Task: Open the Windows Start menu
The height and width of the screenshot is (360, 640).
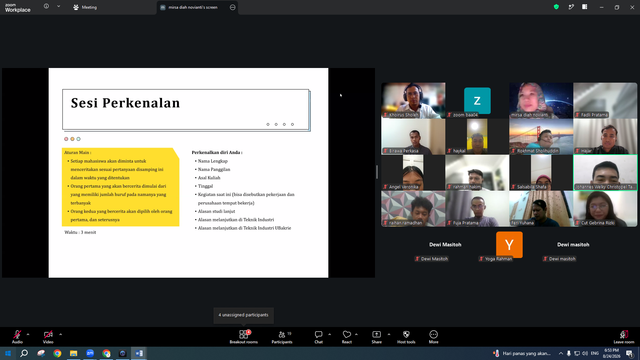Action: pyautogui.click(x=8, y=353)
